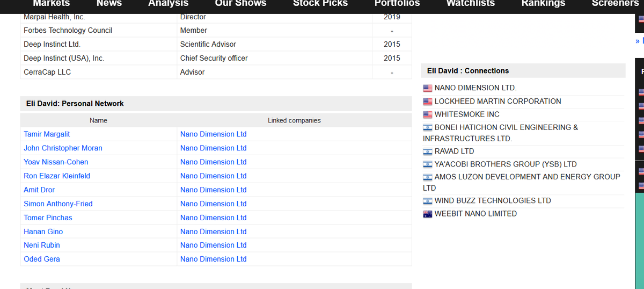Open the Screeners menu

coord(616,4)
